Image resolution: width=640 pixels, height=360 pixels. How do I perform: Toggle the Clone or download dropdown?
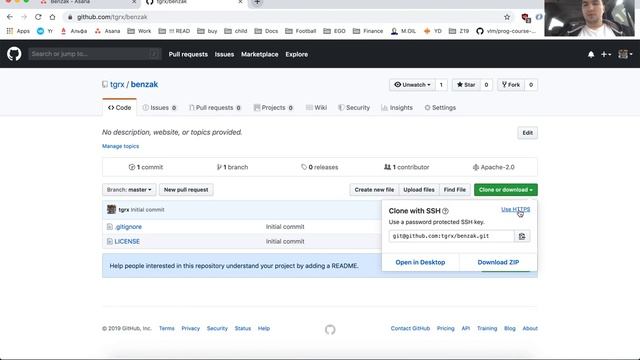pos(506,190)
